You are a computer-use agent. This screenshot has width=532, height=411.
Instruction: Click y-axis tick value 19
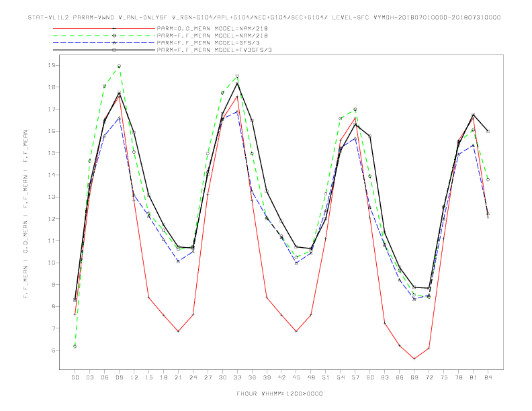[x=52, y=65]
